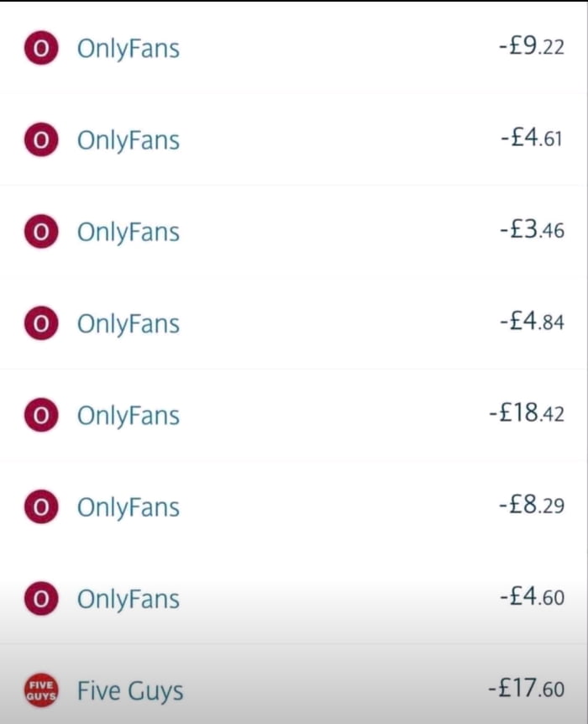Select the OnlyFans icon for the £3.46 payment
The width and height of the screenshot is (588, 724).
40,231
